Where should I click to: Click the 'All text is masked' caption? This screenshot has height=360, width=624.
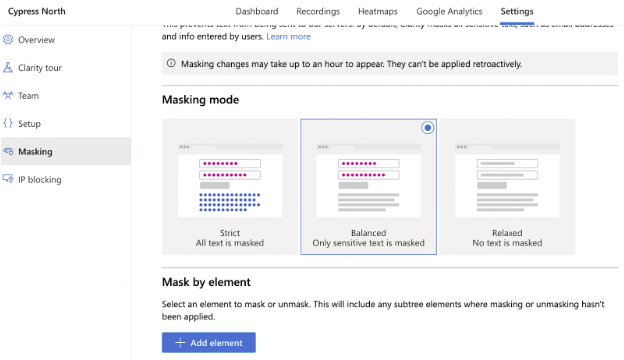tap(230, 243)
